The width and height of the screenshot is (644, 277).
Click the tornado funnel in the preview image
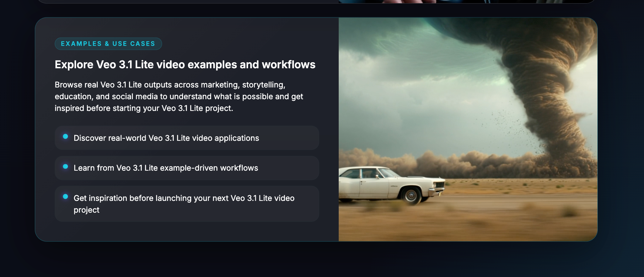tap(544, 89)
